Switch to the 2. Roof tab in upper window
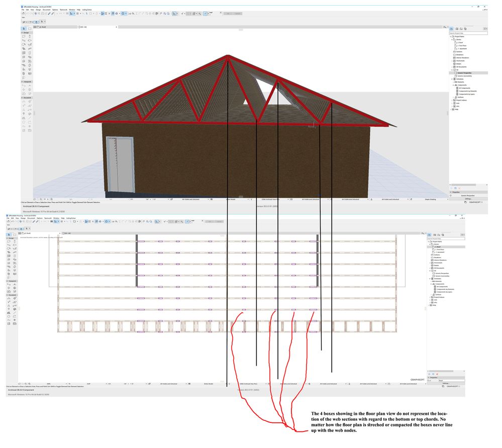This screenshot has width=502, height=448. click(55, 27)
